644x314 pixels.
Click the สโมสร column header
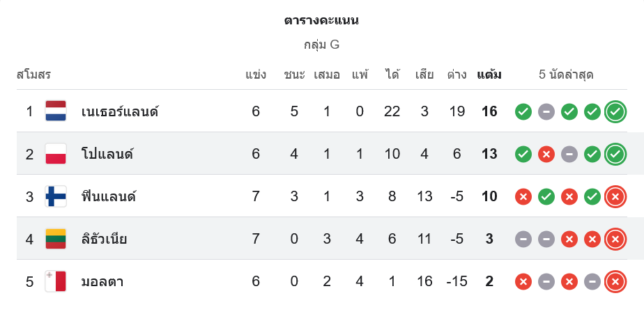pos(33,74)
